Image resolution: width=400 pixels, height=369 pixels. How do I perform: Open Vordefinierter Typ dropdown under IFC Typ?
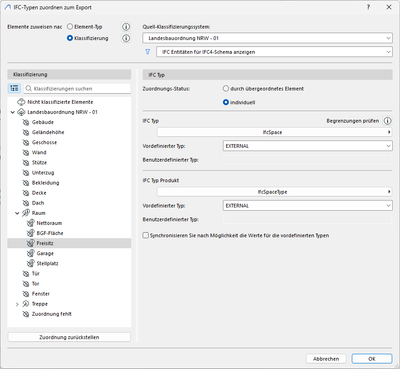coord(307,146)
